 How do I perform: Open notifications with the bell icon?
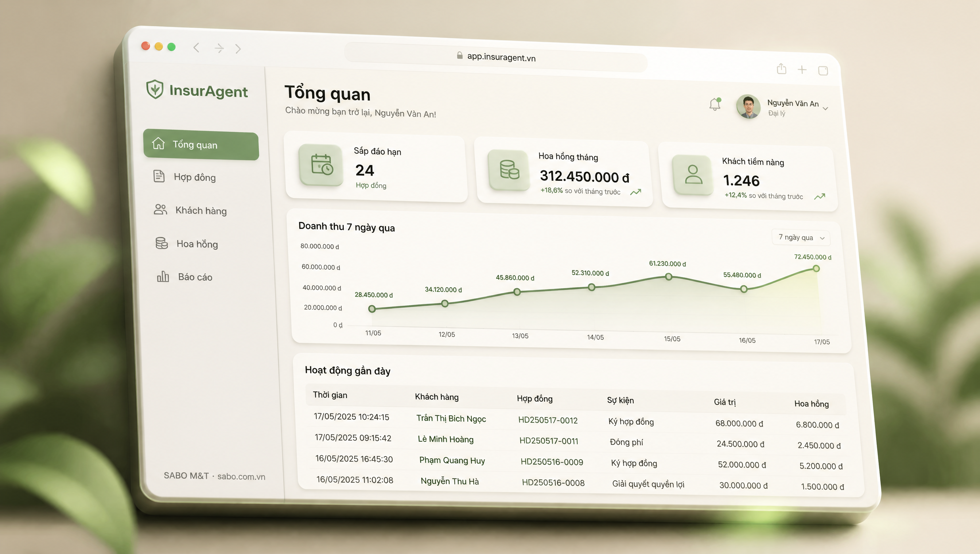715,104
